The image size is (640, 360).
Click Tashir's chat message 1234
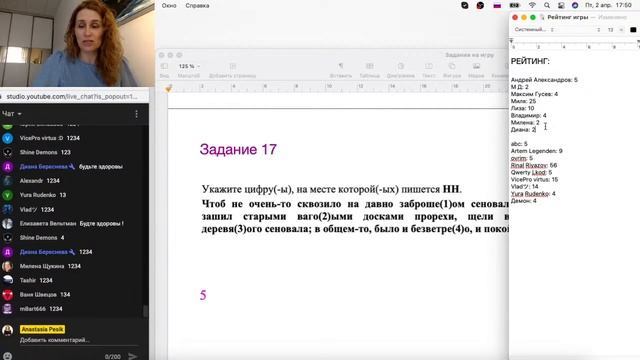click(46, 280)
